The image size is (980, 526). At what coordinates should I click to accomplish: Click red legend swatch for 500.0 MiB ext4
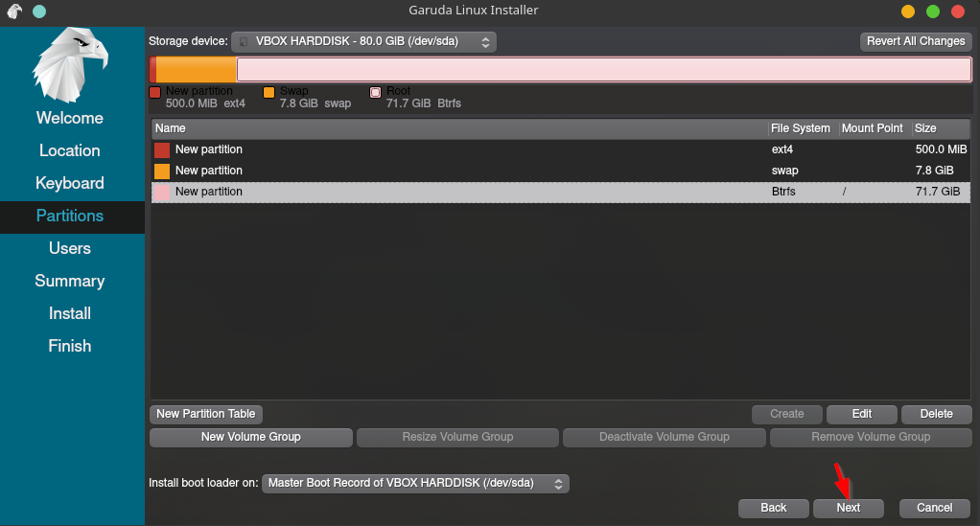pyautogui.click(x=155, y=92)
